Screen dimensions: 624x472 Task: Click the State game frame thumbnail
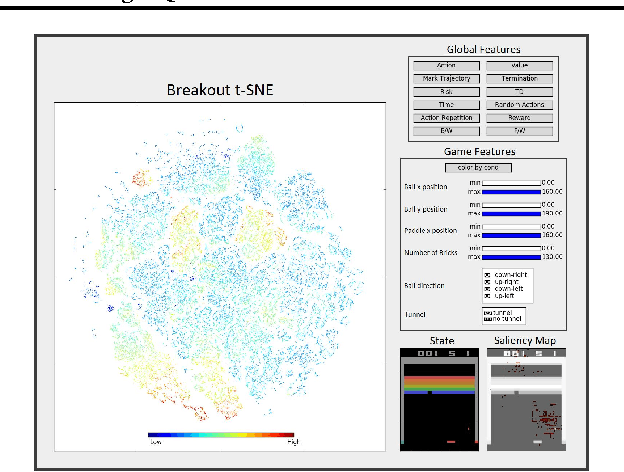pos(435,400)
